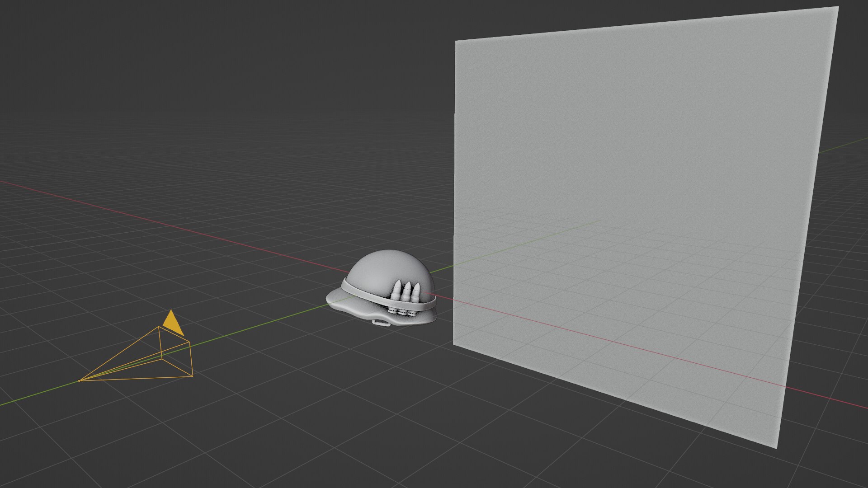Select the helmet model with bullets
The image size is (868, 488).
coord(382,288)
